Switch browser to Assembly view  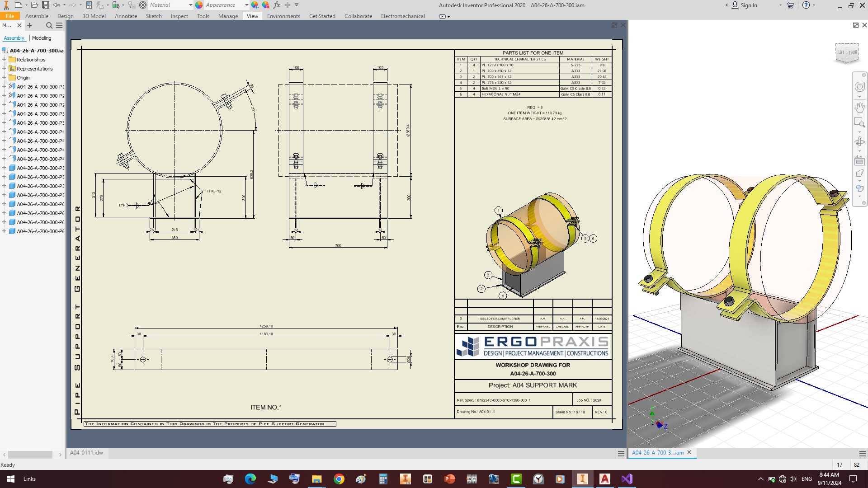click(14, 38)
